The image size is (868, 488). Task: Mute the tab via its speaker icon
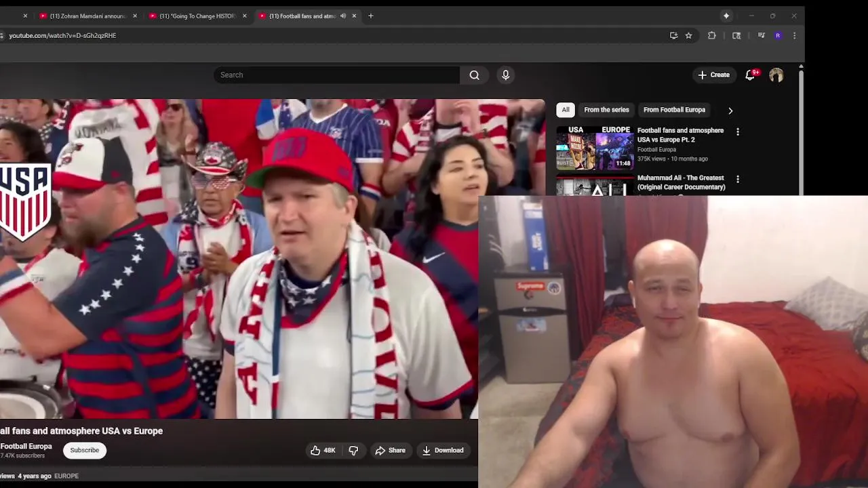point(343,16)
